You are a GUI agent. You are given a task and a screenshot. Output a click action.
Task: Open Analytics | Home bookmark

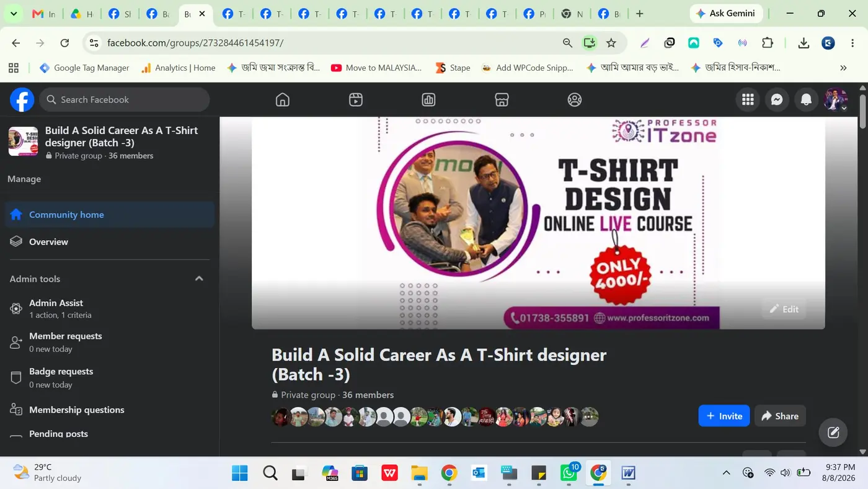(x=179, y=68)
